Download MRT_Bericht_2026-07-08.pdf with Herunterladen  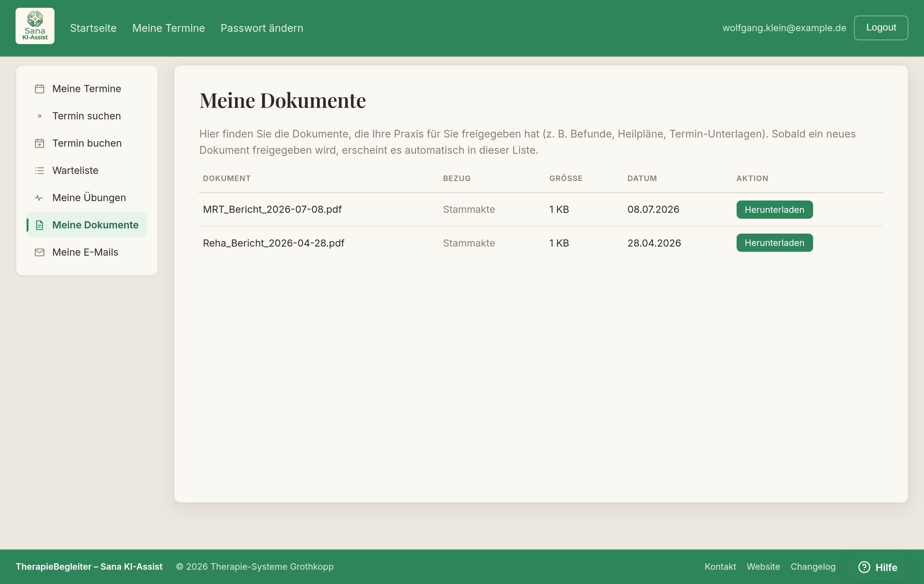coord(774,210)
